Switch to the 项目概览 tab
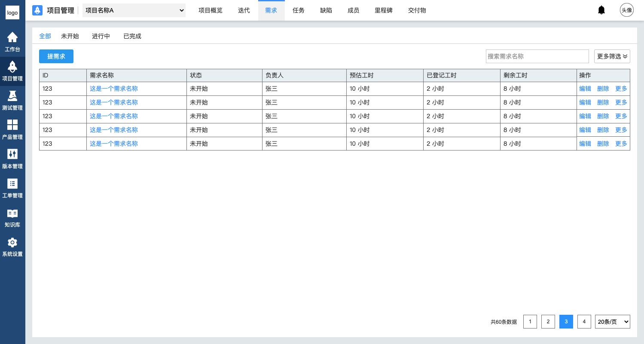The height and width of the screenshot is (344, 644). pos(211,10)
